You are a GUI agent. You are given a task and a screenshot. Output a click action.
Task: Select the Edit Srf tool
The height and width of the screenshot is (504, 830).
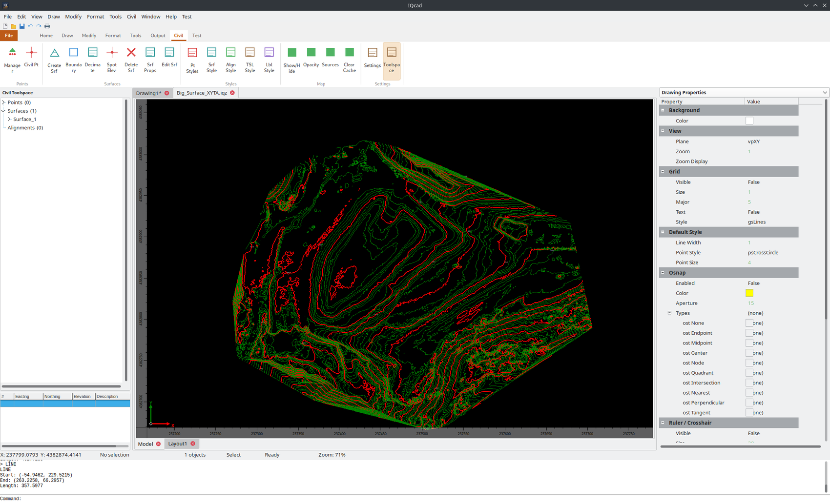(169, 58)
